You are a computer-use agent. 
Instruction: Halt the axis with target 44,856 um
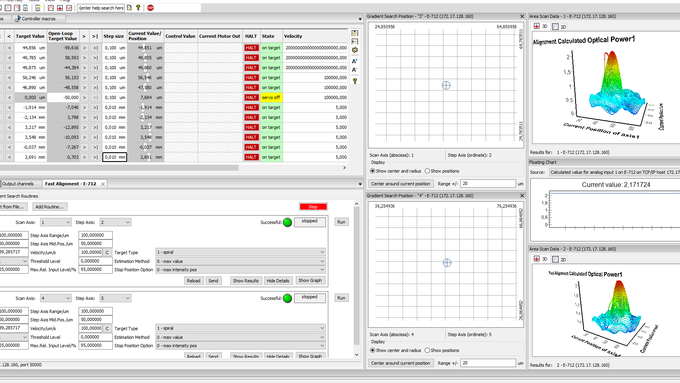coord(251,48)
